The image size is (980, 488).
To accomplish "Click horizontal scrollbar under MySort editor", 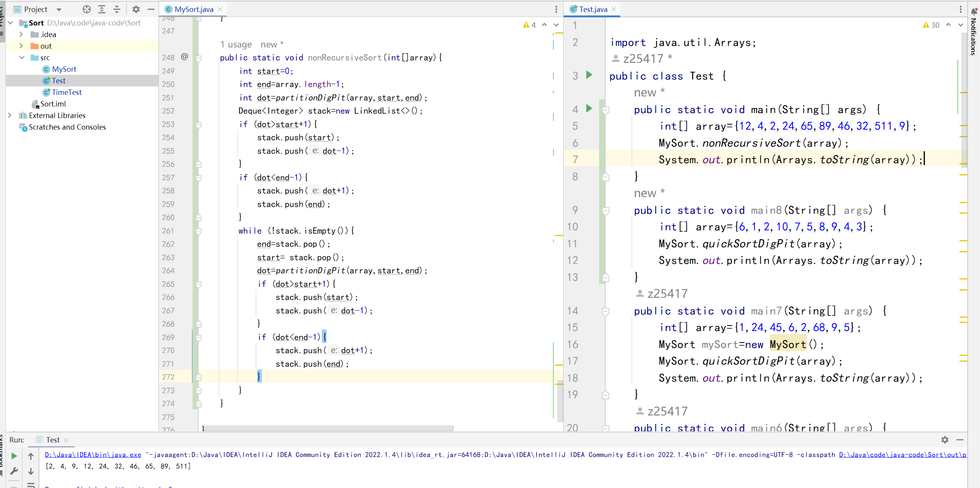I will 328,428.
